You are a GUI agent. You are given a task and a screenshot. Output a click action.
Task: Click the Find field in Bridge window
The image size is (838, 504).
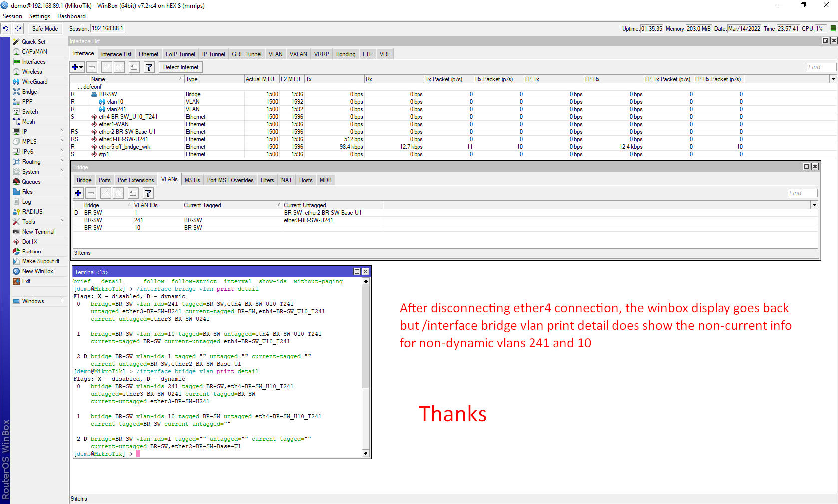802,193
